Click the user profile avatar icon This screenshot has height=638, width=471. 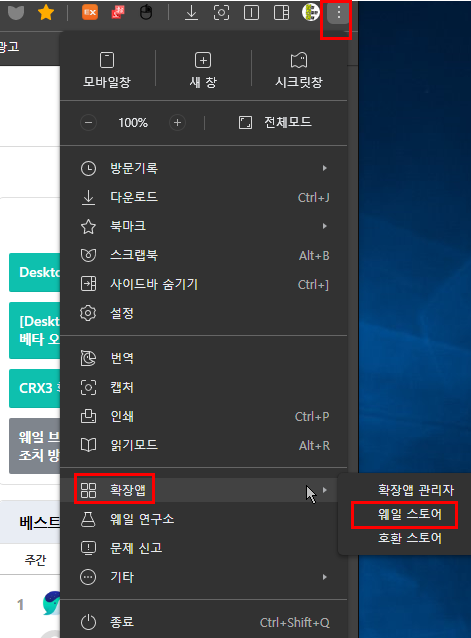(x=311, y=12)
